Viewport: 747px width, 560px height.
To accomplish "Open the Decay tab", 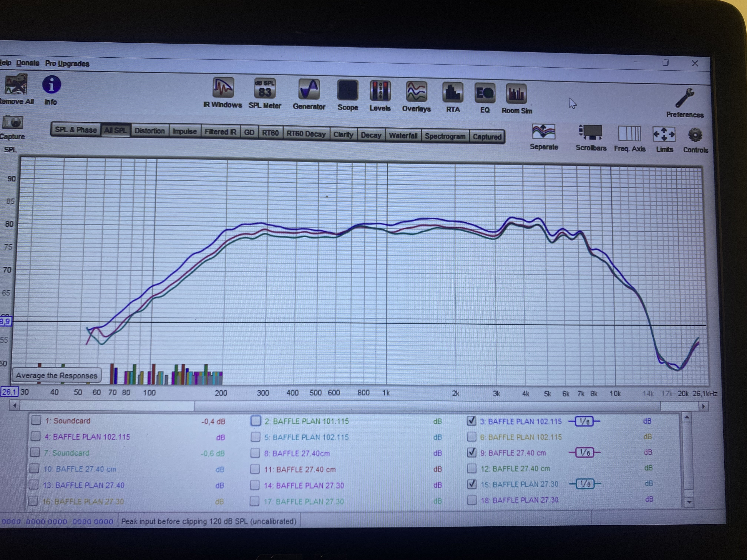I will coord(371,135).
